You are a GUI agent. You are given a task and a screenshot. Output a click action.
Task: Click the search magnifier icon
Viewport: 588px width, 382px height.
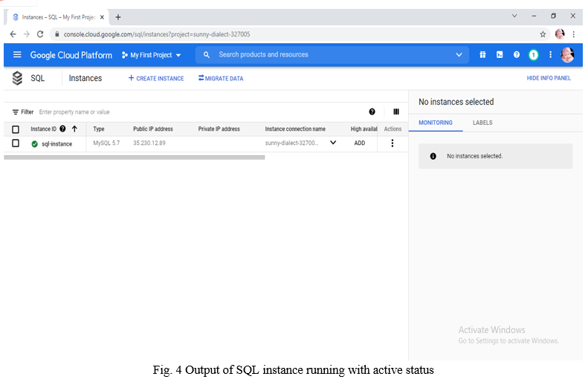[206, 55]
